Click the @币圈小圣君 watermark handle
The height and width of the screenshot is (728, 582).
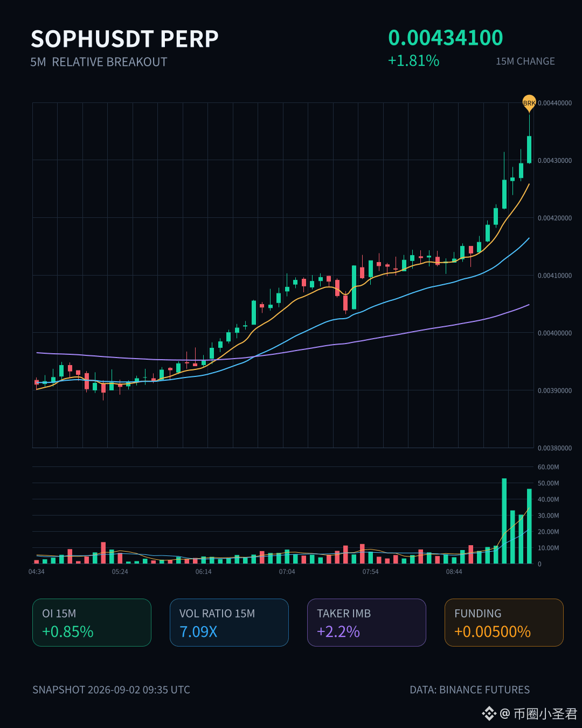point(538,714)
